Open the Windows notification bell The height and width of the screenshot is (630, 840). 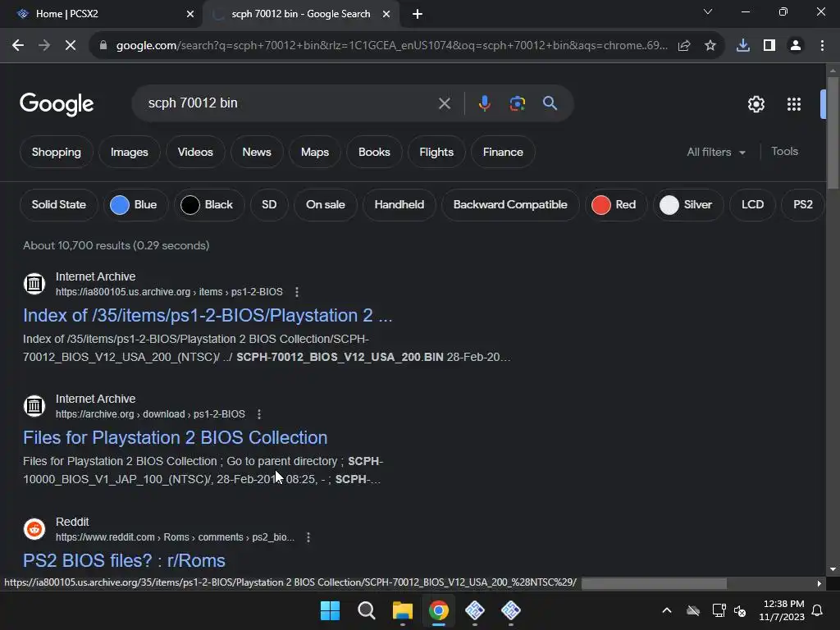818,610
